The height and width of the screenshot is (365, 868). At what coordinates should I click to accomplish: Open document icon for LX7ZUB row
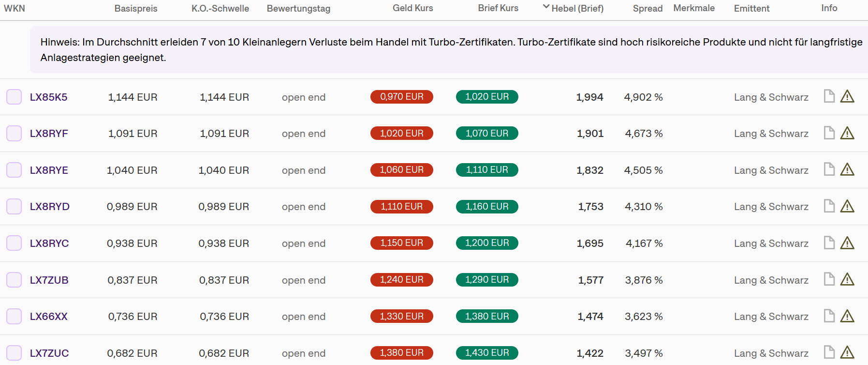(x=829, y=279)
